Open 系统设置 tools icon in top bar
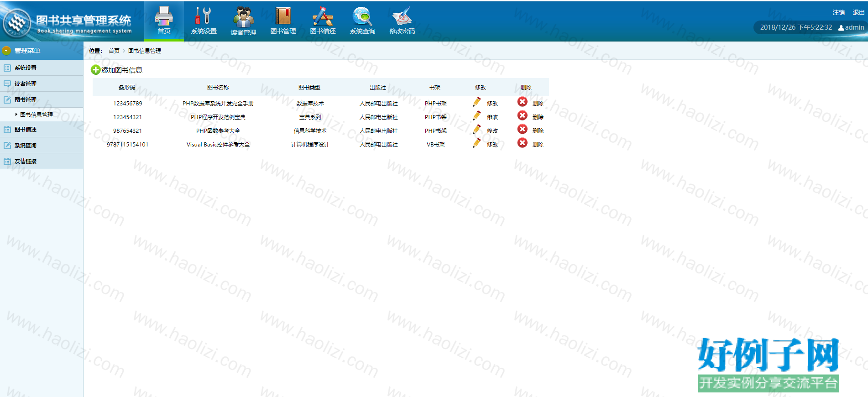Viewport: 868px width, 397px height. 204,16
